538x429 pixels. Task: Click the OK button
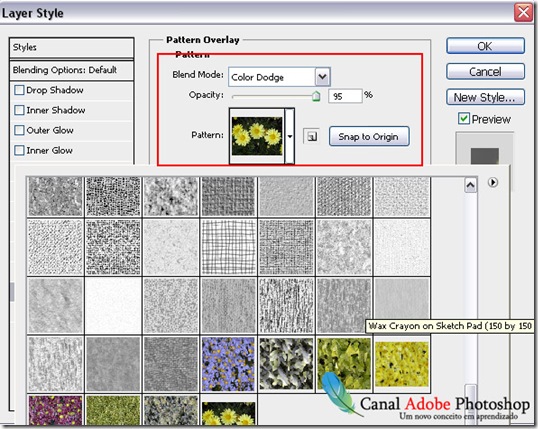click(485, 46)
